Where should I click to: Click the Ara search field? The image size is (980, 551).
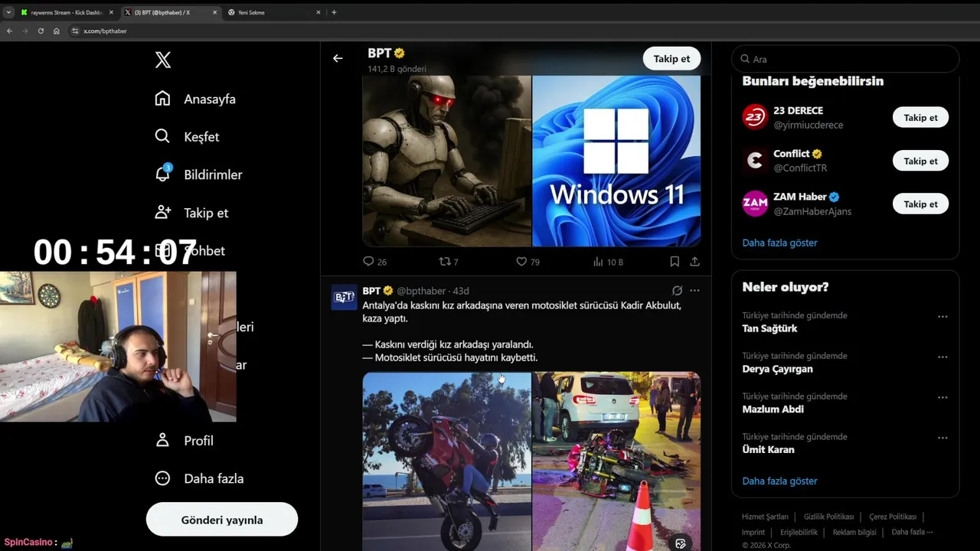coord(845,59)
